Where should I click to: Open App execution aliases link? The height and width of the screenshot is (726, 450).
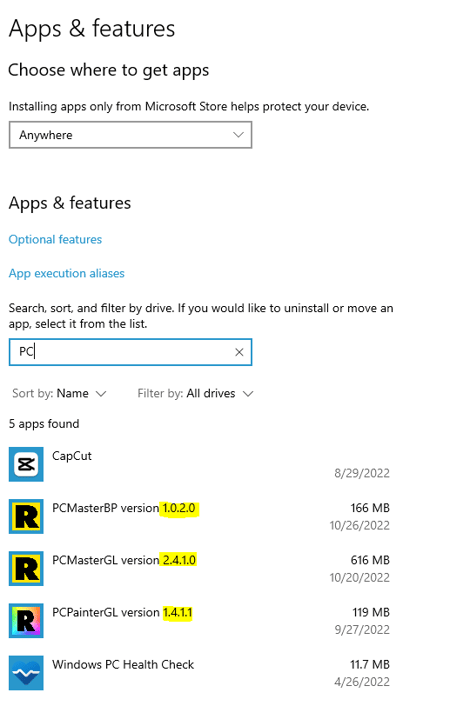(x=67, y=273)
